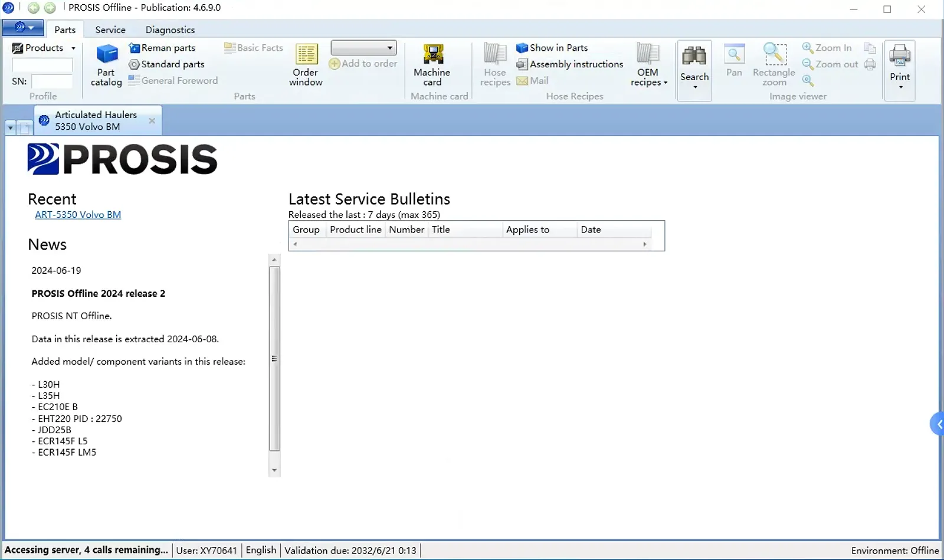Switch to the Diagnostics ribbon tab
The width and height of the screenshot is (944, 560).
[170, 30]
